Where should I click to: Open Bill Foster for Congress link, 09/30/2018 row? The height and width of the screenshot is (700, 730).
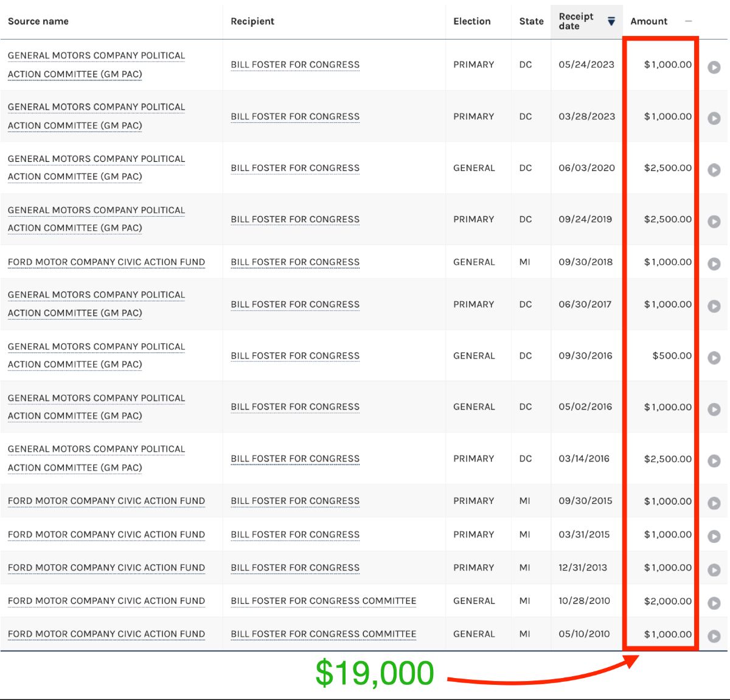(295, 262)
